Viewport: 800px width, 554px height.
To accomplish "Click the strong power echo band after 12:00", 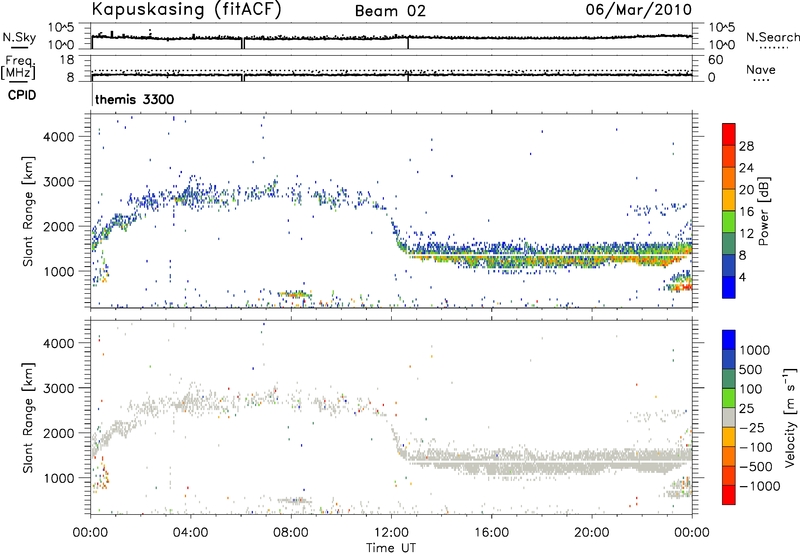I will click(548, 255).
